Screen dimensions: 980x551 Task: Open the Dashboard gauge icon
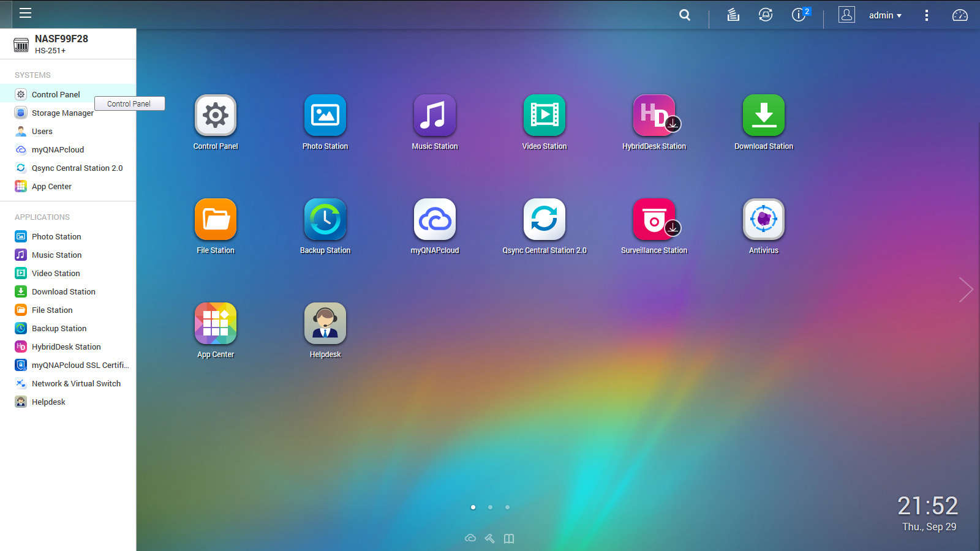(x=960, y=15)
